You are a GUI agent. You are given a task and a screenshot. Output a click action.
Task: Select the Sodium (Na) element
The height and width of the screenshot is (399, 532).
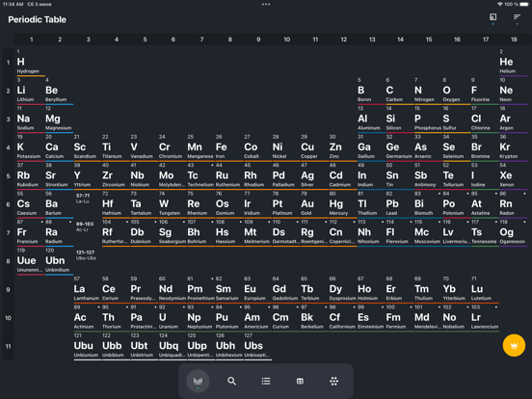click(31, 120)
